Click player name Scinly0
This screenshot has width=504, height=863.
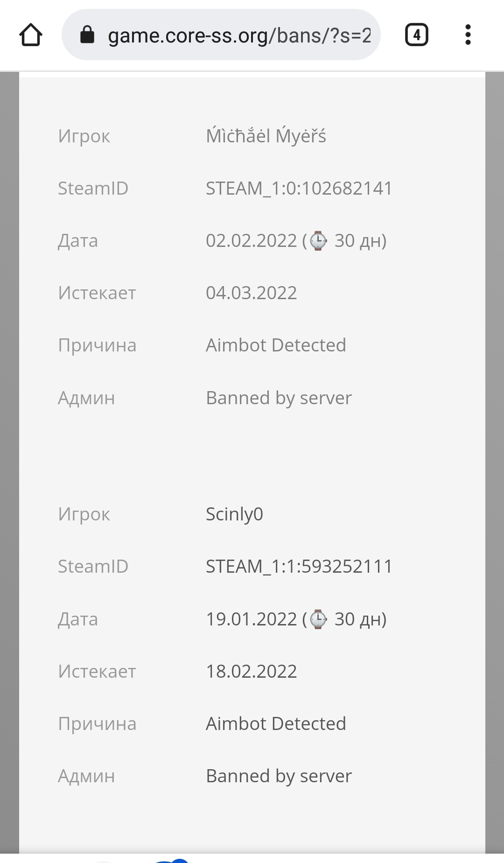(x=234, y=514)
